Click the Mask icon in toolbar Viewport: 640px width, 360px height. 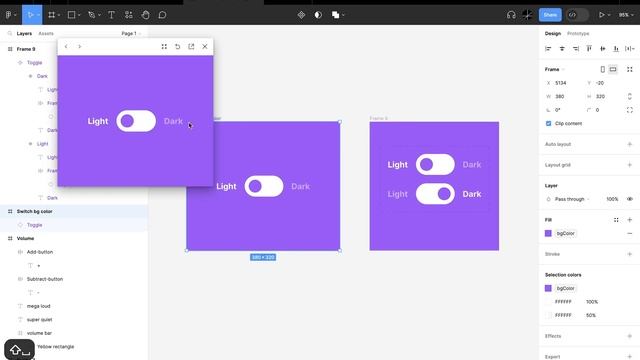pyautogui.click(x=318, y=15)
